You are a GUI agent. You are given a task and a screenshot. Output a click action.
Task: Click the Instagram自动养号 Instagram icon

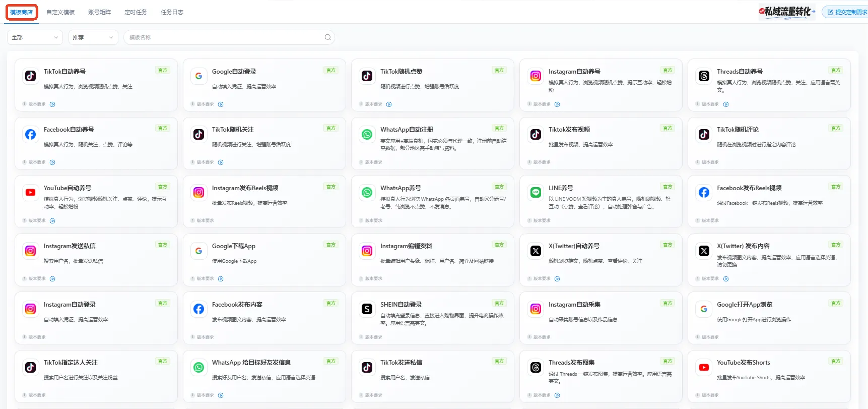pos(536,76)
